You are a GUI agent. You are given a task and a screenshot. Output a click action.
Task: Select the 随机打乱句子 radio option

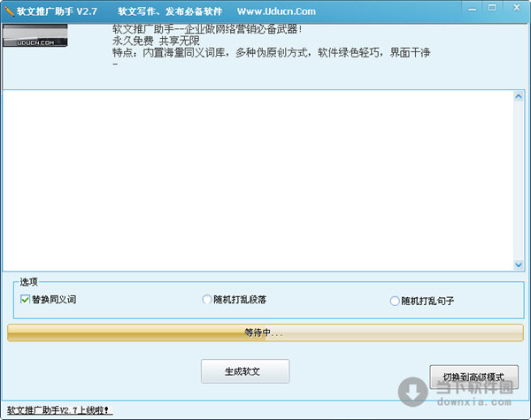pyautogui.click(x=395, y=301)
